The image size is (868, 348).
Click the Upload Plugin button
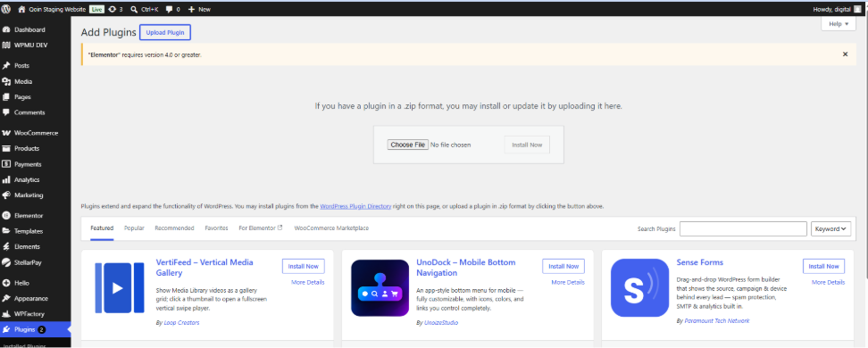165,33
